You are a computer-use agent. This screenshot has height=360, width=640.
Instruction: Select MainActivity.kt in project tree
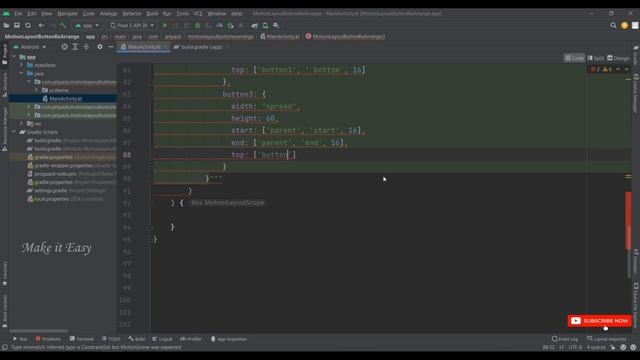[65, 99]
